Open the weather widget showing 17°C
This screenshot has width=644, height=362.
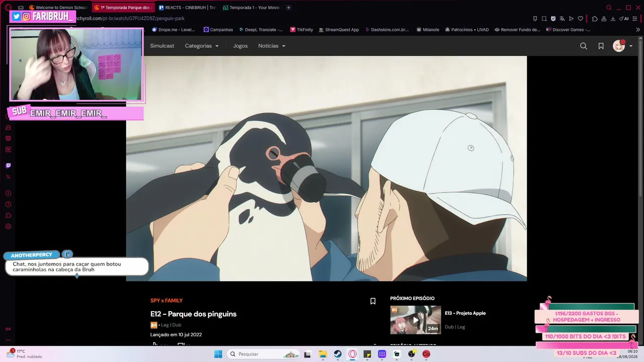point(24,354)
